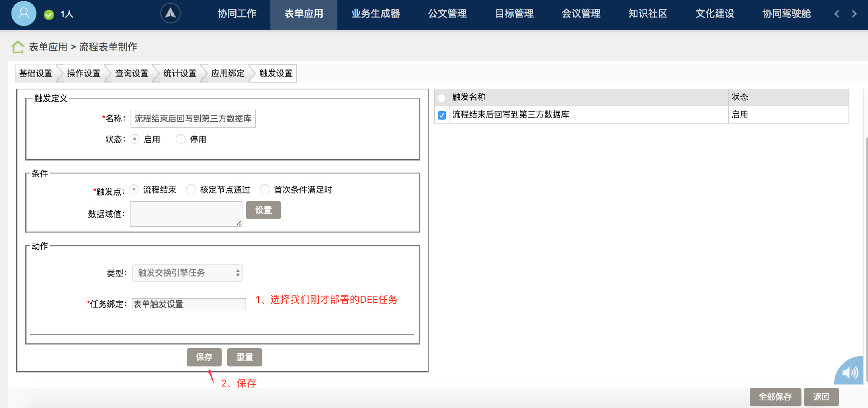Open the user avatar profile icon

pos(23,14)
